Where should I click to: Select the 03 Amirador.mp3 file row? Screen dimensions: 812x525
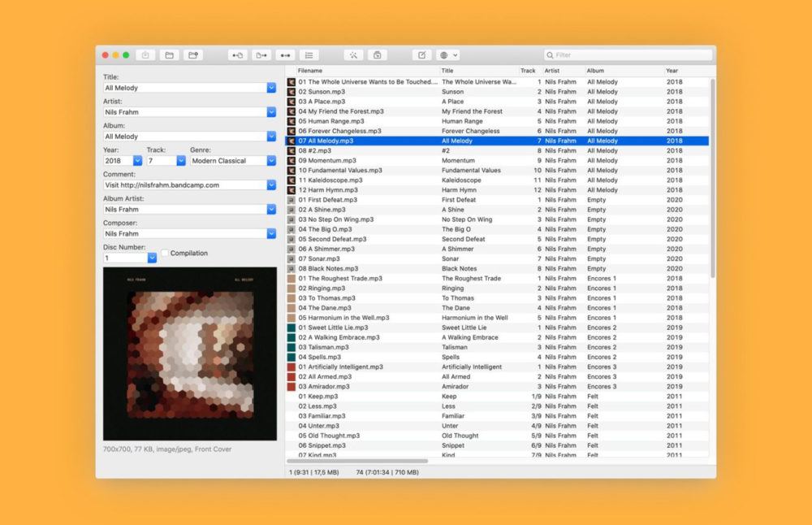pos(365,387)
